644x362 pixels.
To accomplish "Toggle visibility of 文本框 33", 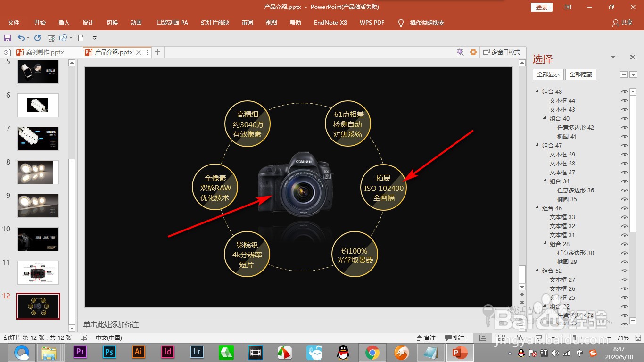I will [625, 217].
